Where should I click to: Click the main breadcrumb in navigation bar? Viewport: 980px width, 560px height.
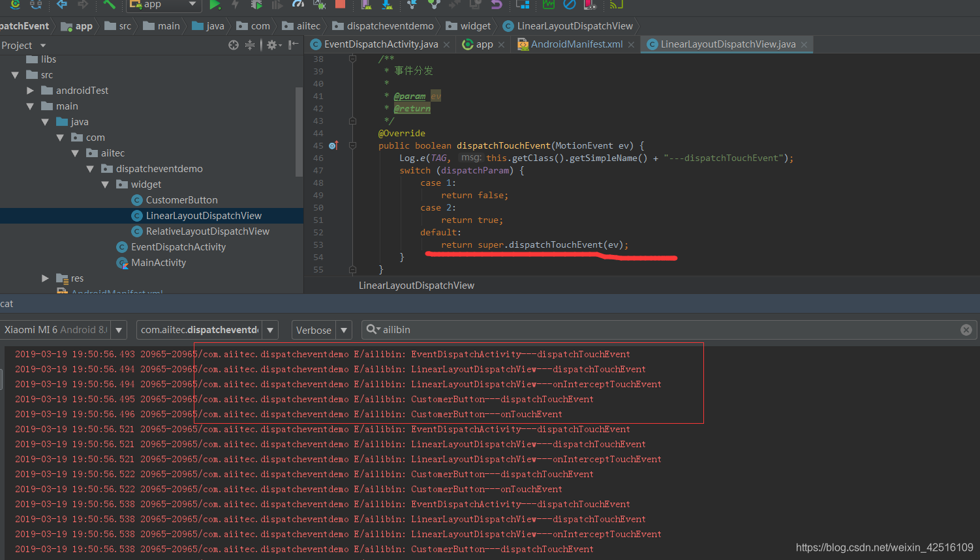pyautogui.click(x=161, y=26)
